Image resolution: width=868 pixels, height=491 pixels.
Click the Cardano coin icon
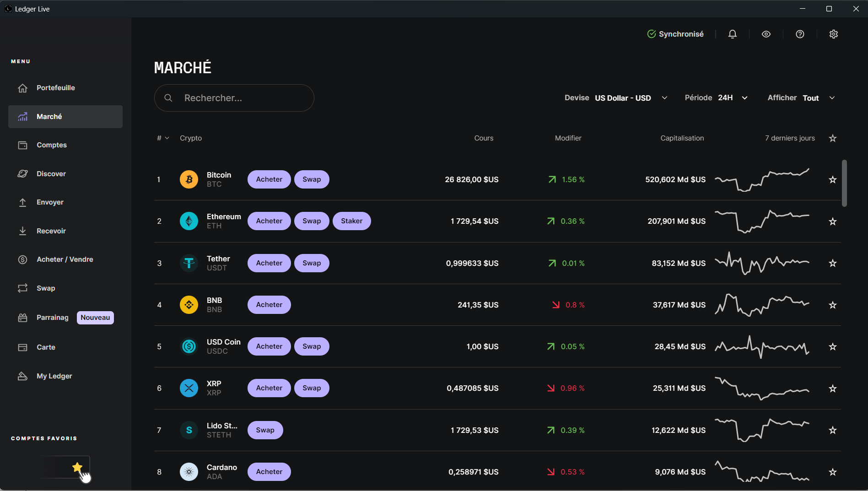pos(189,472)
